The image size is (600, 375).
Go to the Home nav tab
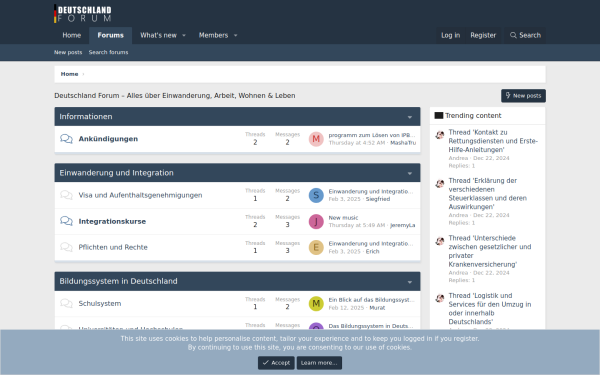coord(72,35)
